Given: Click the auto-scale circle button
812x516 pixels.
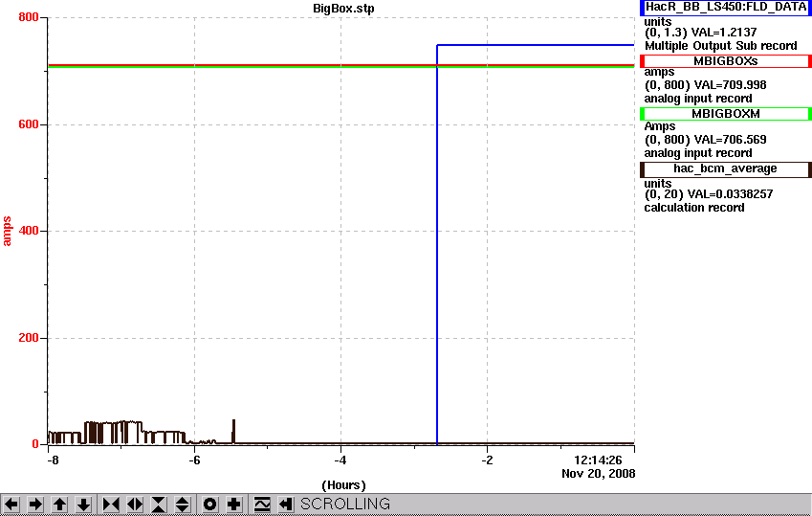Looking at the screenshot, I should [x=209, y=505].
